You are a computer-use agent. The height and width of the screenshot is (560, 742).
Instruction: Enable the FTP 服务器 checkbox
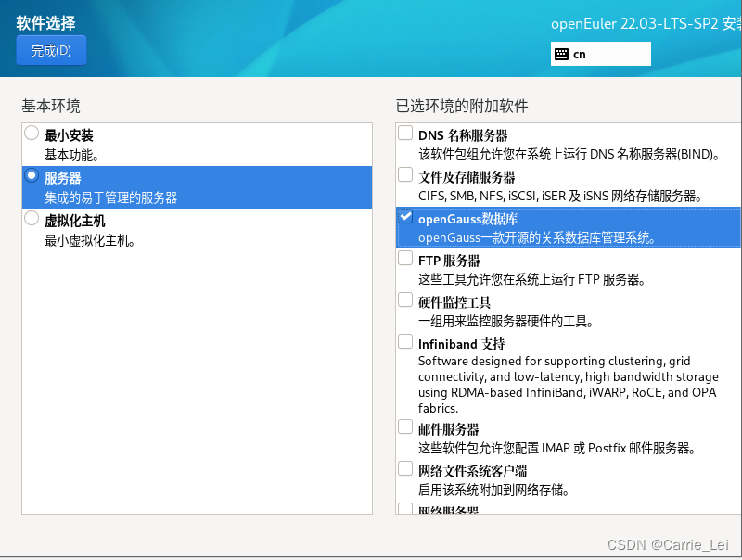[405, 258]
